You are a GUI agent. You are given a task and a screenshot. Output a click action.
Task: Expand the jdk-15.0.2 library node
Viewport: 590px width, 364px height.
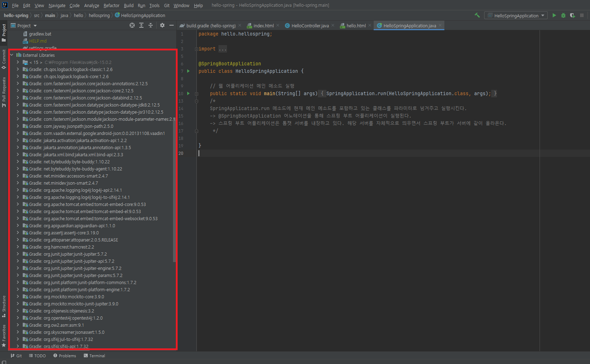click(18, 62)
